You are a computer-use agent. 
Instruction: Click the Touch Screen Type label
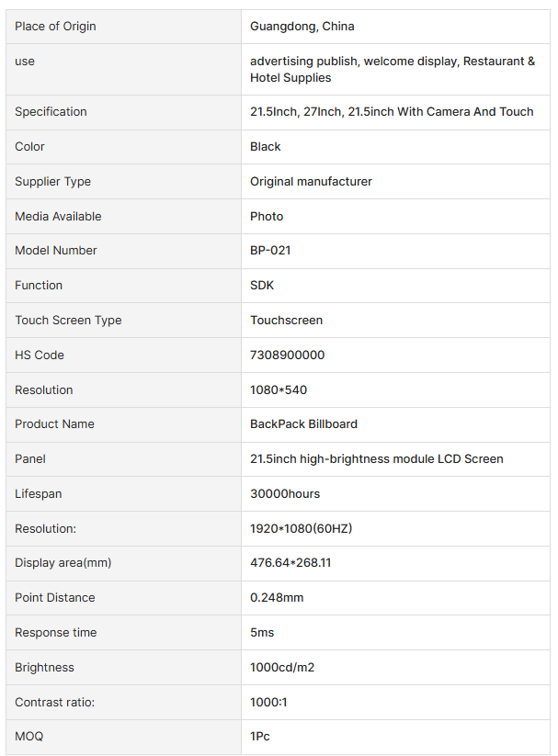68,321
